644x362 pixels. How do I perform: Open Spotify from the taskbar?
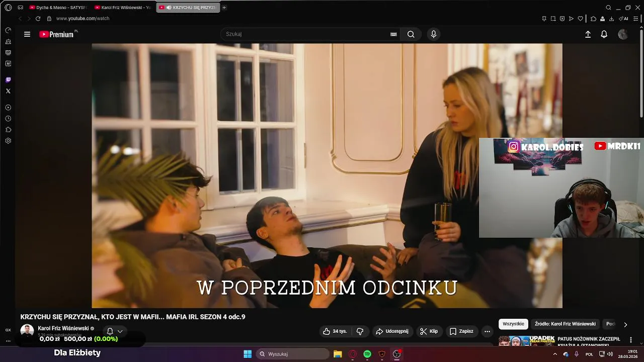coord(367,354)
